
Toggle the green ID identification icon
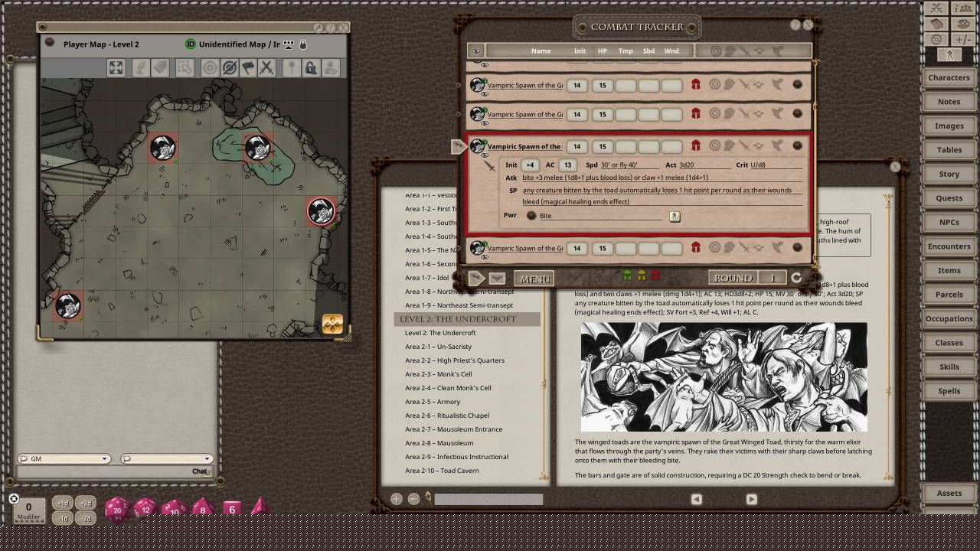click(x=191, y=44)
